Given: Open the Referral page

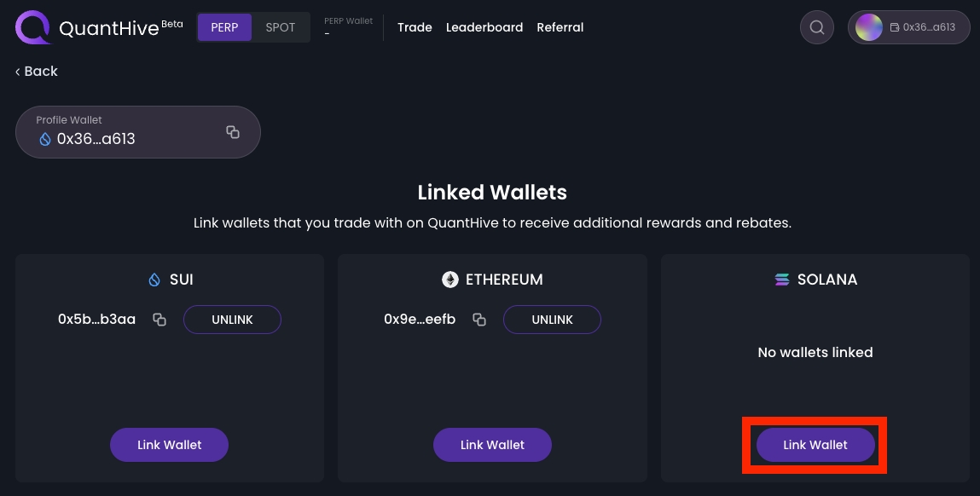Looking at the screenshot, I should tap(560, 27).
